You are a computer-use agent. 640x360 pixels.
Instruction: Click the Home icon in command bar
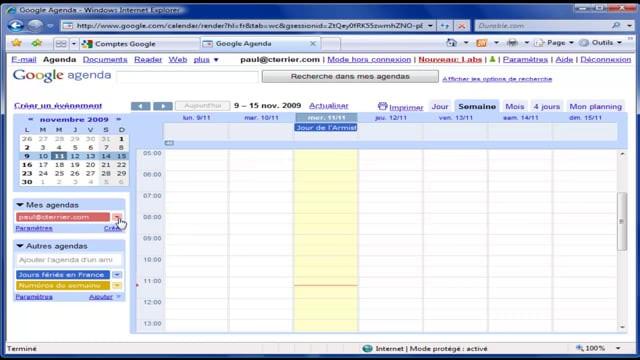(451, 42)
